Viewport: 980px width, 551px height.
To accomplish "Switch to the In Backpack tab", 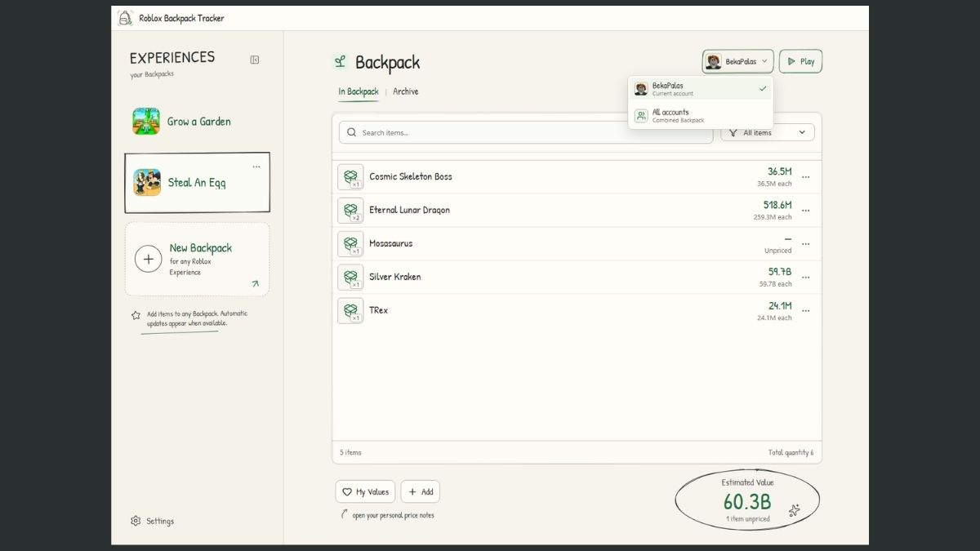I will click(x=359, y=91).
